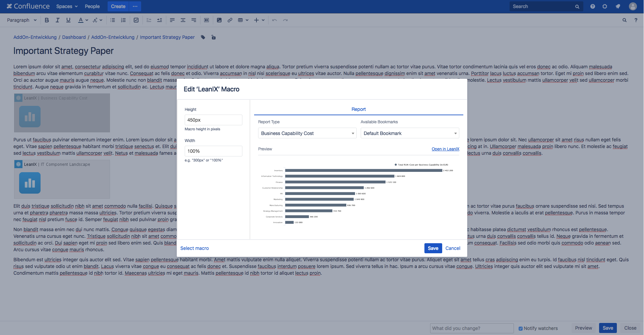Viewport: 644px width, 335px height.
Task: Open the create-from-template ellipsis button
Action: coord(135,6)
